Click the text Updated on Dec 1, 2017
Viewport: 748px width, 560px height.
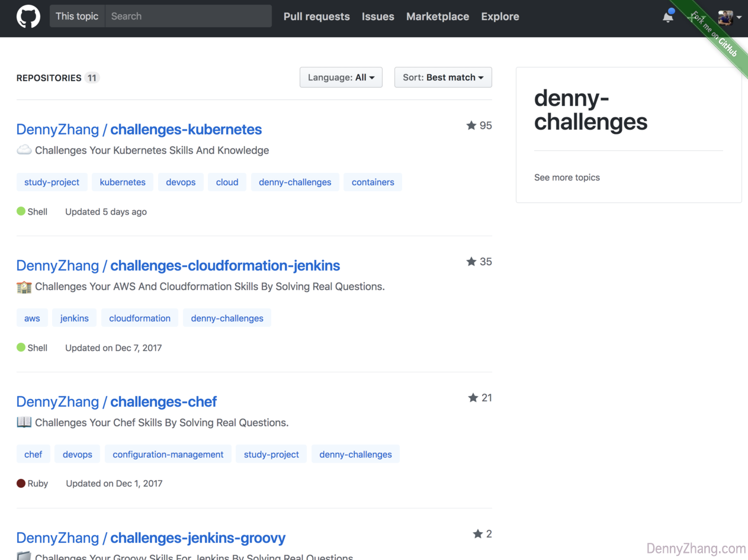[114, 484]
